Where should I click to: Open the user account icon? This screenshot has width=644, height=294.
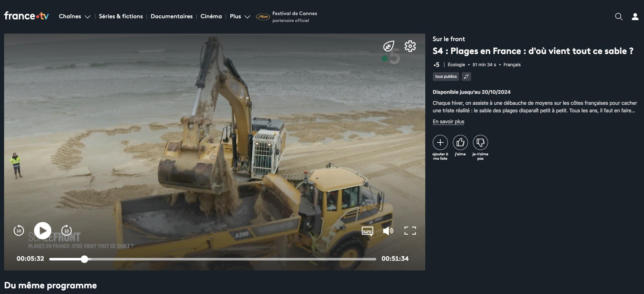tap(635, 17)
